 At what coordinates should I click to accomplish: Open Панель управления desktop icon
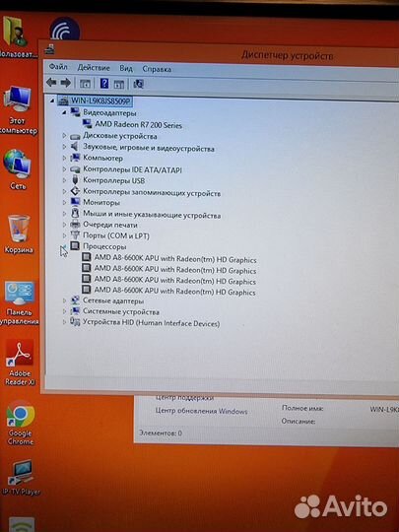click(20, 303)
